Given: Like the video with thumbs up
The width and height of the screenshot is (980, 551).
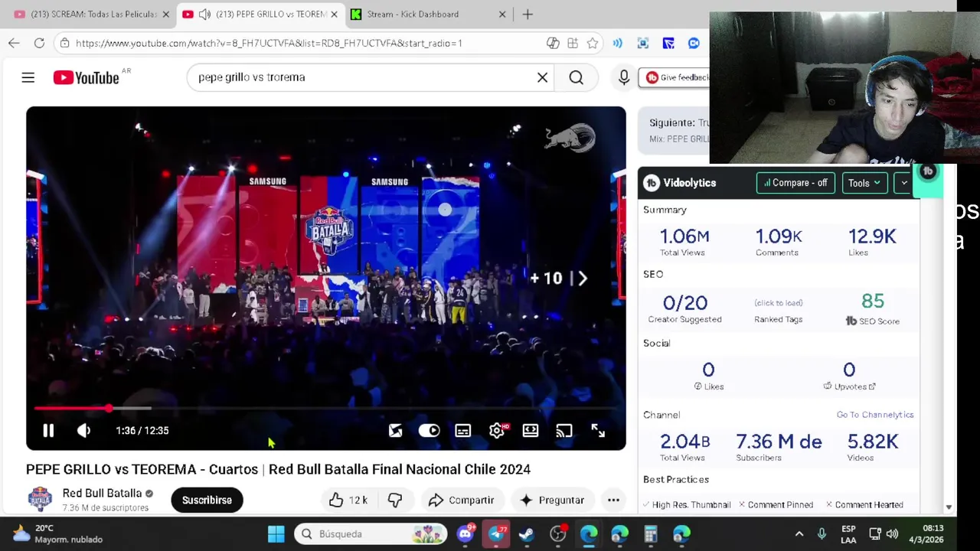Looking at the screenshot, I should (x=348, y=500).
